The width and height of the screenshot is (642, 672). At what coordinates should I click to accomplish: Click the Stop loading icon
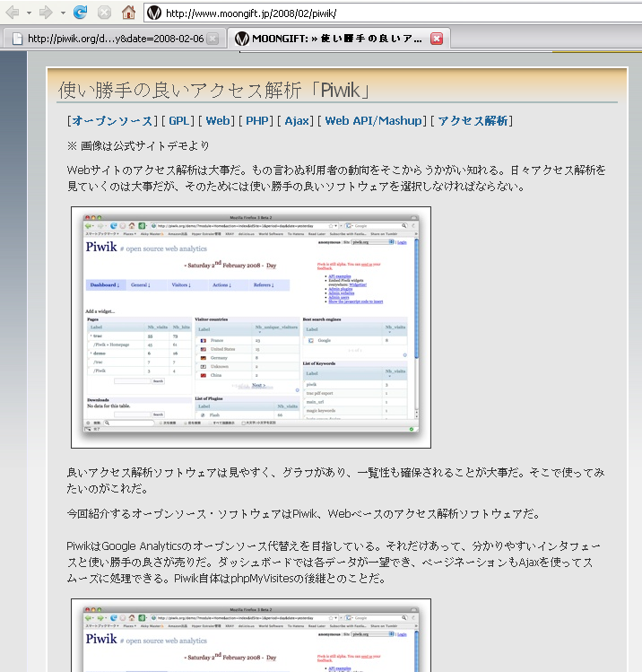[x=104, y=13]
